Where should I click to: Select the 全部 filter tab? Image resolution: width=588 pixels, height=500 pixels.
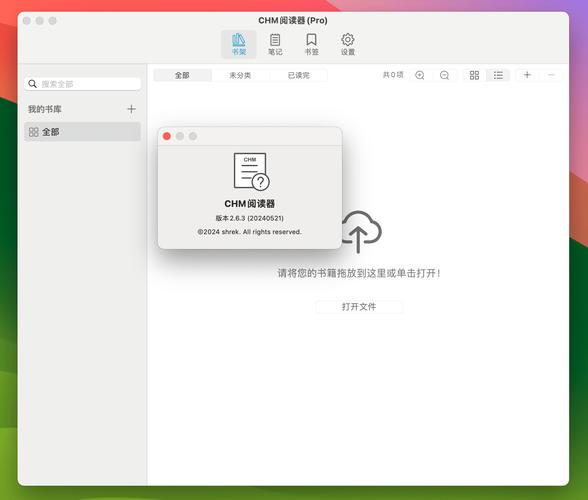pyautogui.click(x=182, y=75)
